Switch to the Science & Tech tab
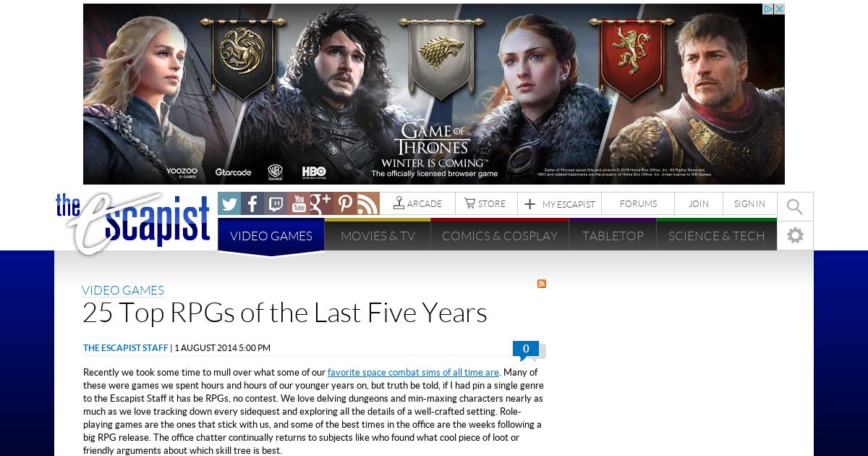868x456 pixels. click(x=716, y=236)
